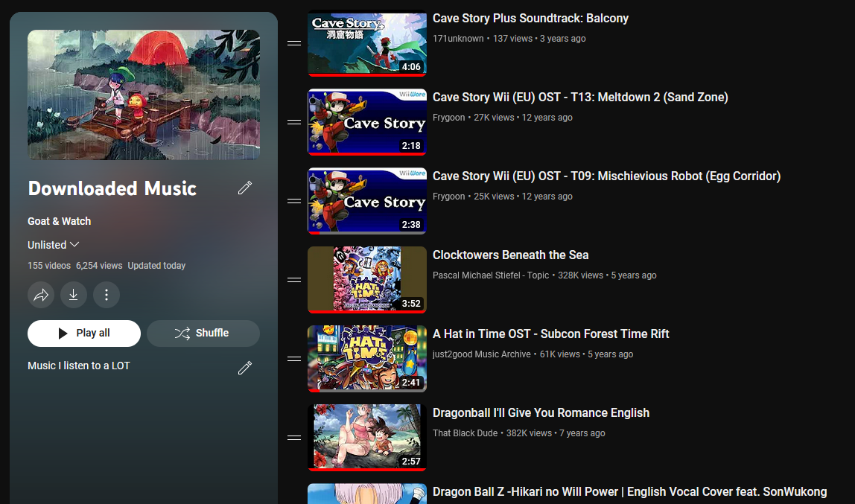
Task: Open the 171unknown channel
Action: click(x=458, y=39)
